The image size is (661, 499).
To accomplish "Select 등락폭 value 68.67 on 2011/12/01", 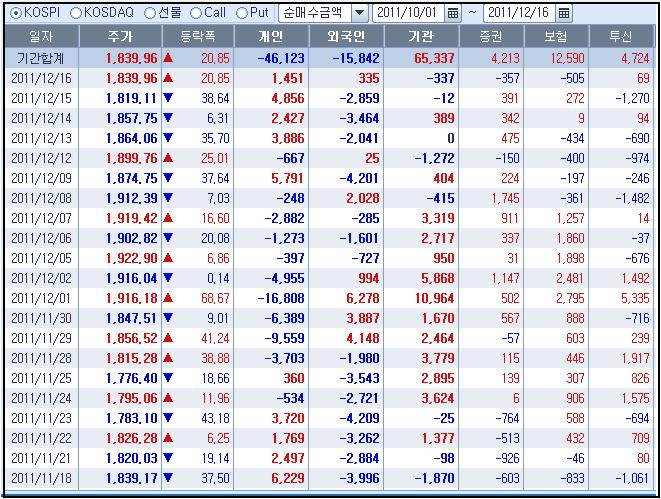I will coord(215,298).
